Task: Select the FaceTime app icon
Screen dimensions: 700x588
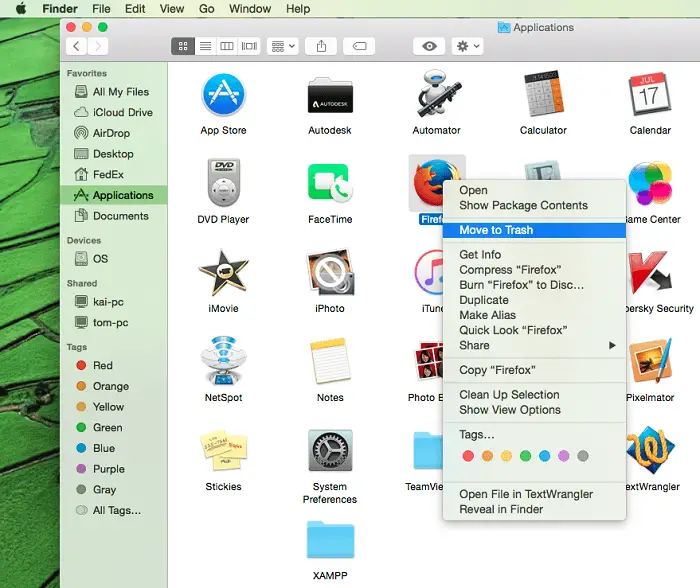Action: tap(330, 183)
